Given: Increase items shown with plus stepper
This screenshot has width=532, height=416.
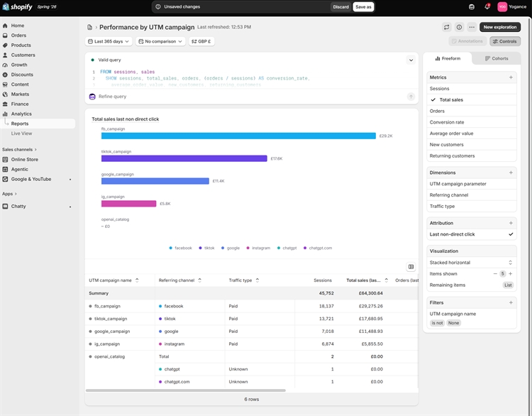Looking at the screenshot, I should click(x=510, y=274).
